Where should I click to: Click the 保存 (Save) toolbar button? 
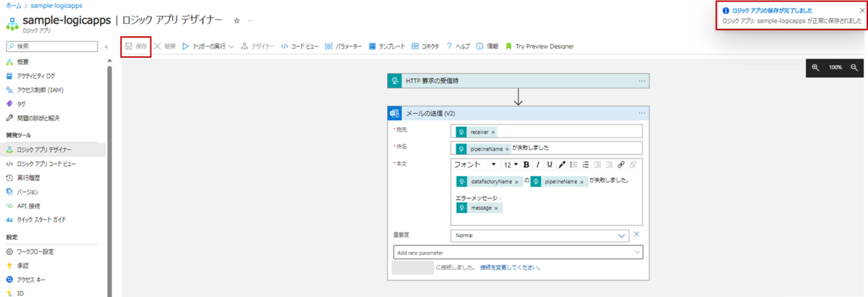136,46
